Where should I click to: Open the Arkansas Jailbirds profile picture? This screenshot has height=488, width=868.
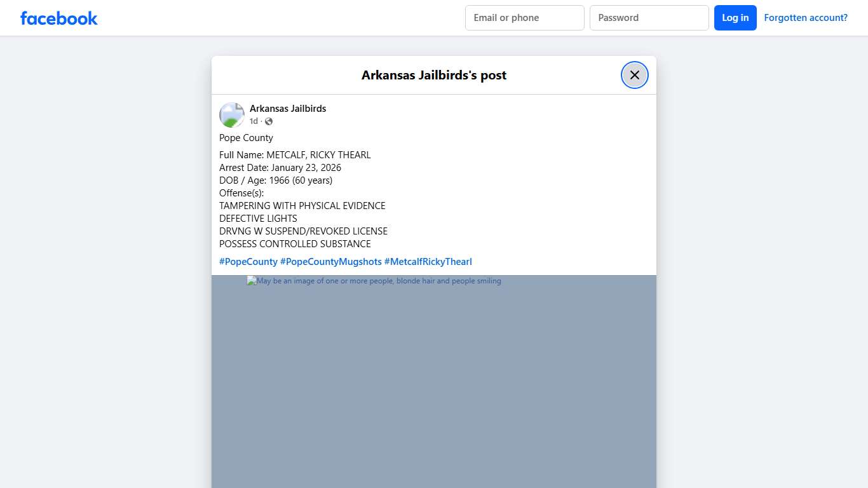click(232, 115)
